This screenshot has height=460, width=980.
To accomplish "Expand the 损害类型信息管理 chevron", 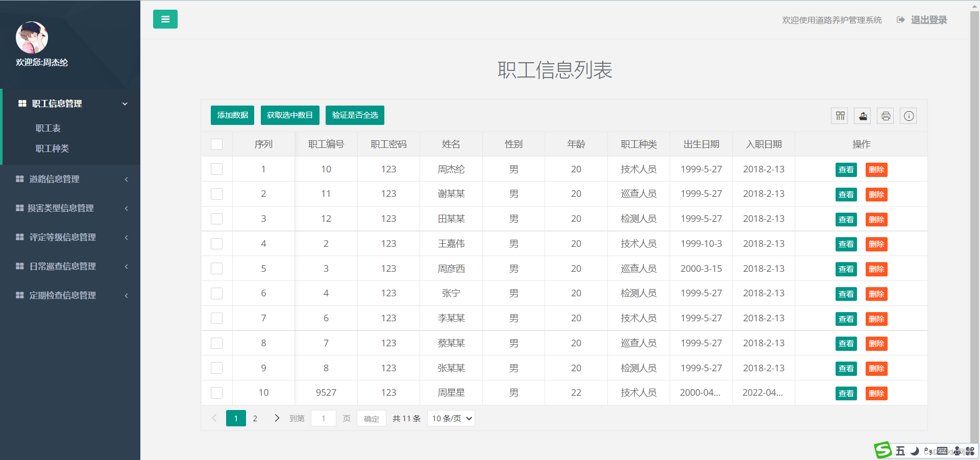I will [126, 209].
